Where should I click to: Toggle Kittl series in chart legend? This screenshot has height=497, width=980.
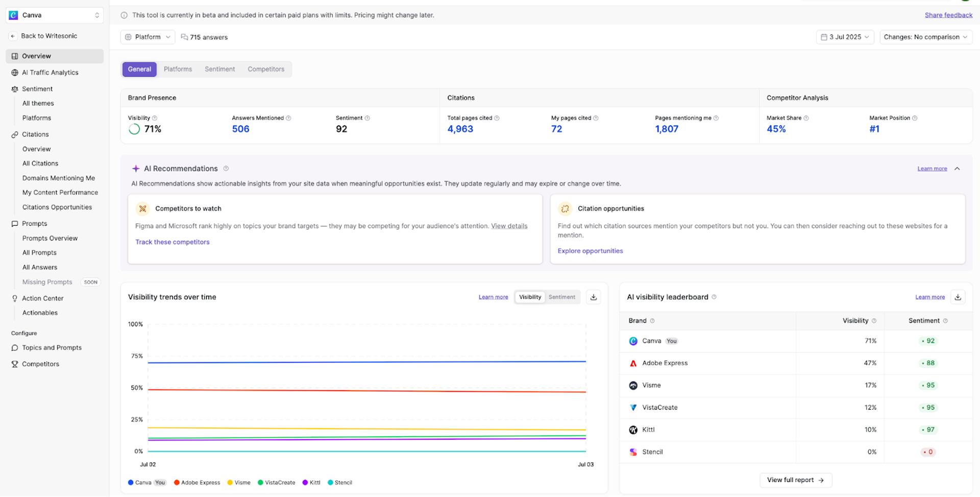click(311, 483)
